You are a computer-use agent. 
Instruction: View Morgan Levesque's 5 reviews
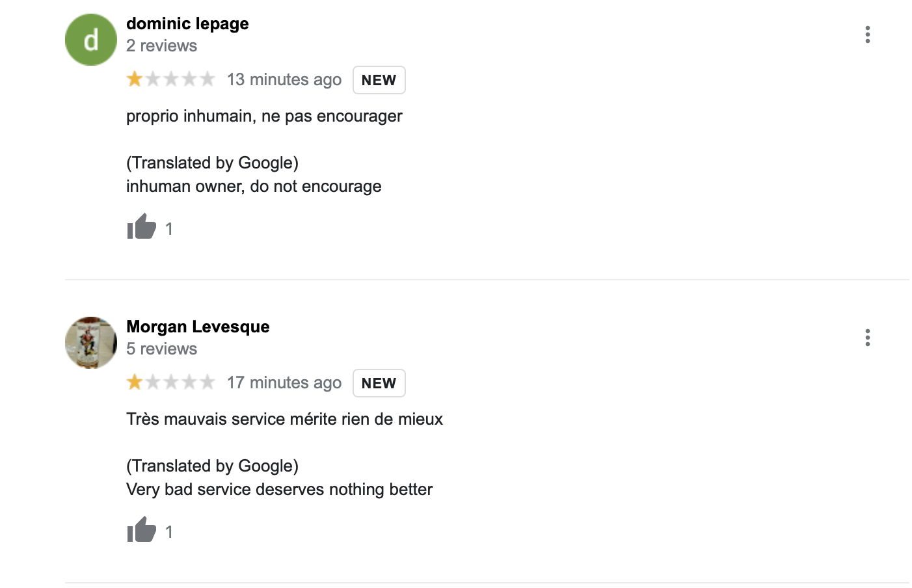161,349
